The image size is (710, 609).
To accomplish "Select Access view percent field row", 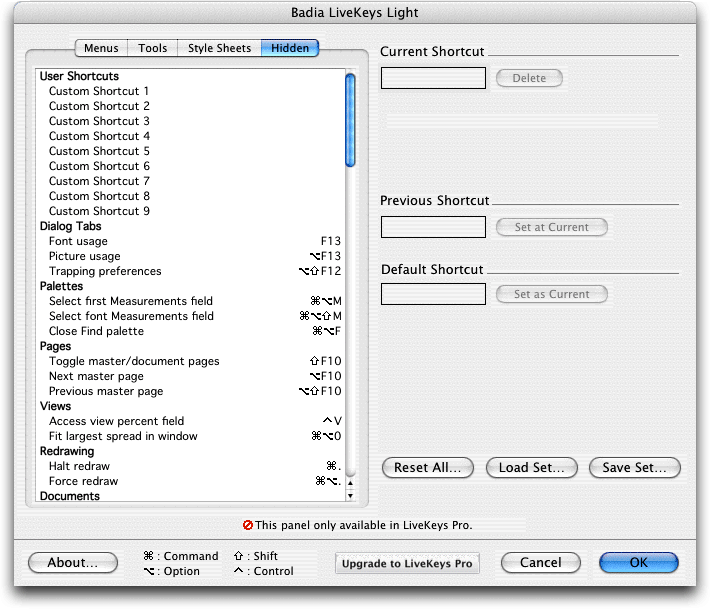I will click(190, 421).
